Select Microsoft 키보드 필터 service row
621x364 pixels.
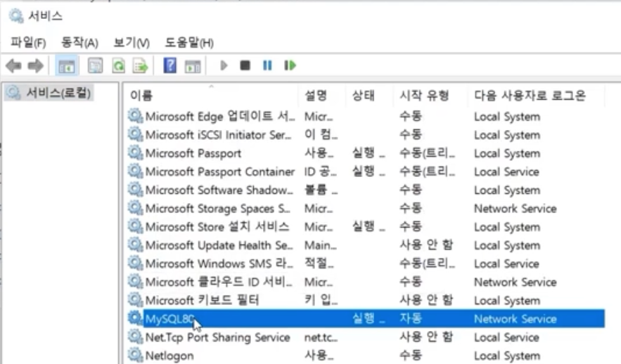(x=366, y=300)
